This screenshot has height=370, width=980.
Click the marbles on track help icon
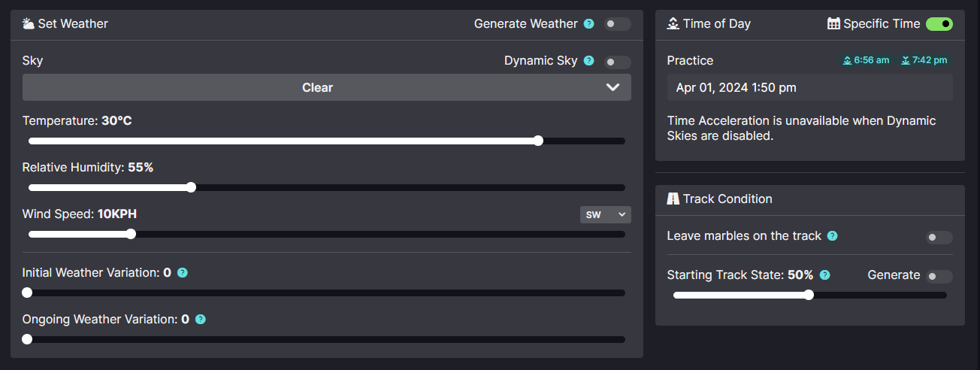pyautogui.click(x=833, y=236)
